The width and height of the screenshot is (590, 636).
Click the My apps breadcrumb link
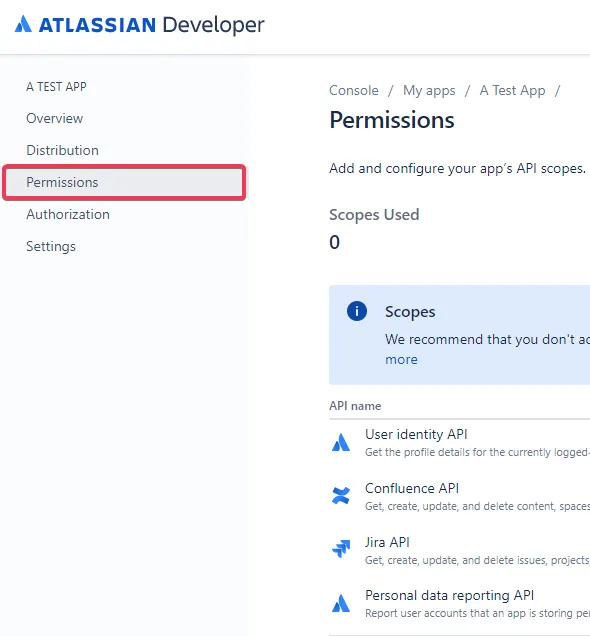[x=429, y=90]
